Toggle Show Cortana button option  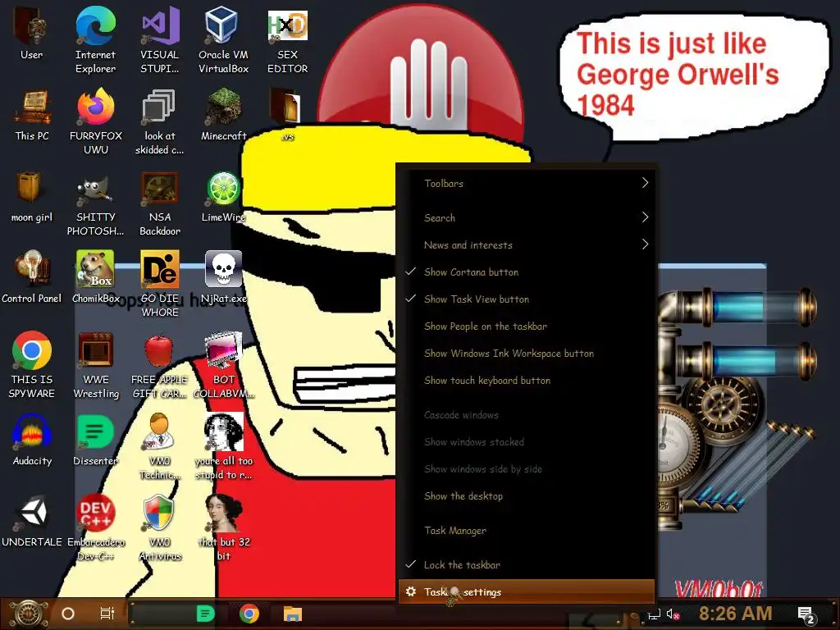click(526, 272)
